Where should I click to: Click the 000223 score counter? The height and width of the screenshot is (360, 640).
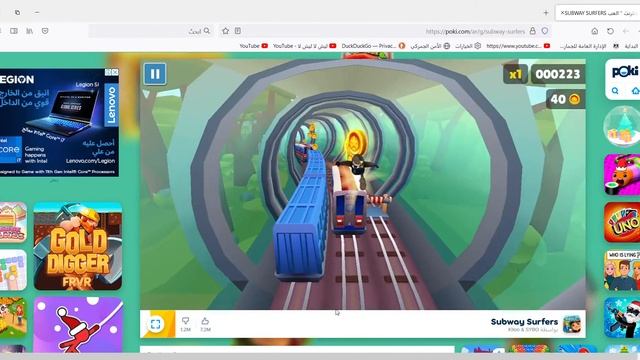[558, 74]
